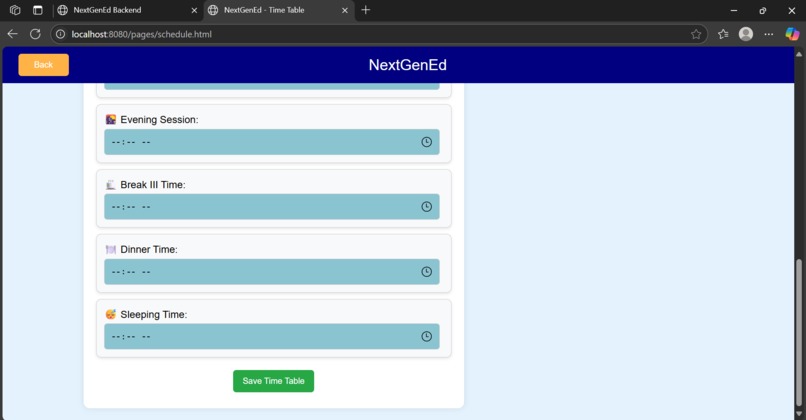
Task: Switch to NextGenEd Backend tab
Action: click(126, 10)
